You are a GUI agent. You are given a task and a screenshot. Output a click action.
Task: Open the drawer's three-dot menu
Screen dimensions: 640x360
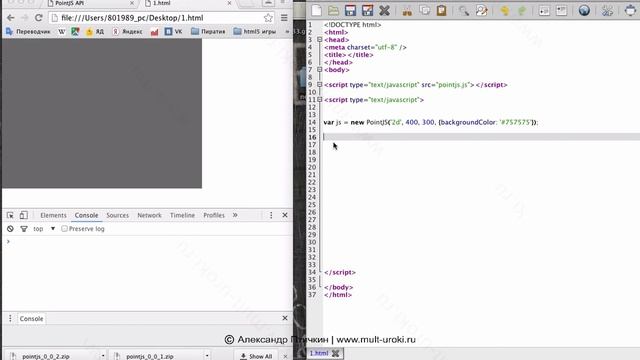click(10, 318)
